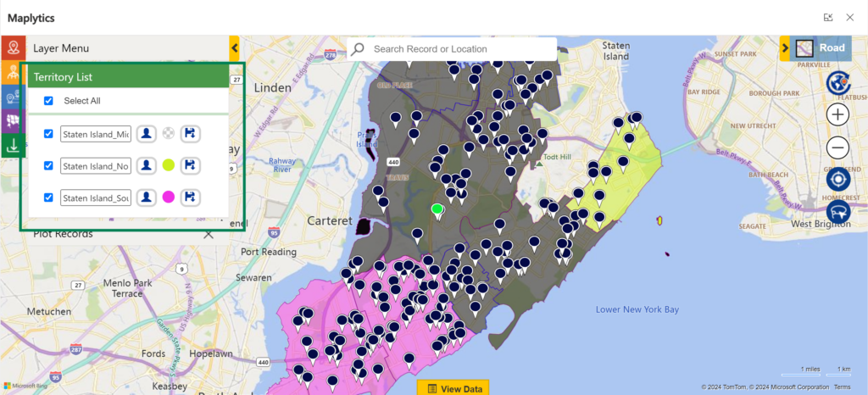The width and height of the screenshot is (868, 395).
Task: Pick the magenta Staten Island_South color swatch
Action: (x=168, y=197)
